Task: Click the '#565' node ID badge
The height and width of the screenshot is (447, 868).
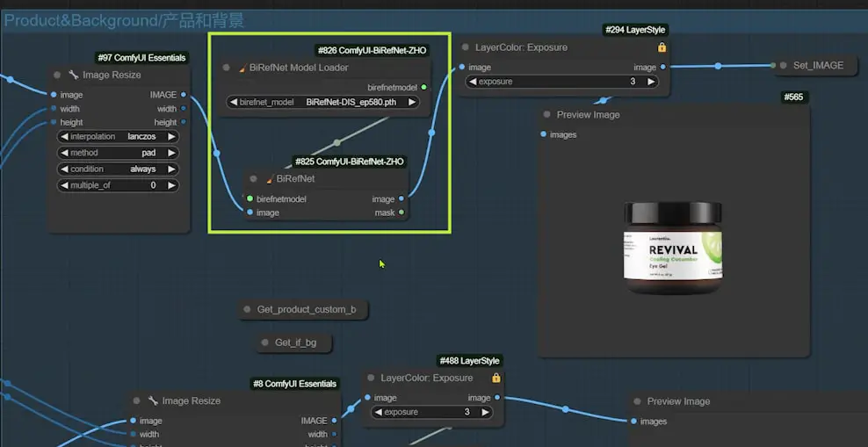Action: pyautogui.click(x=794, y=97)
